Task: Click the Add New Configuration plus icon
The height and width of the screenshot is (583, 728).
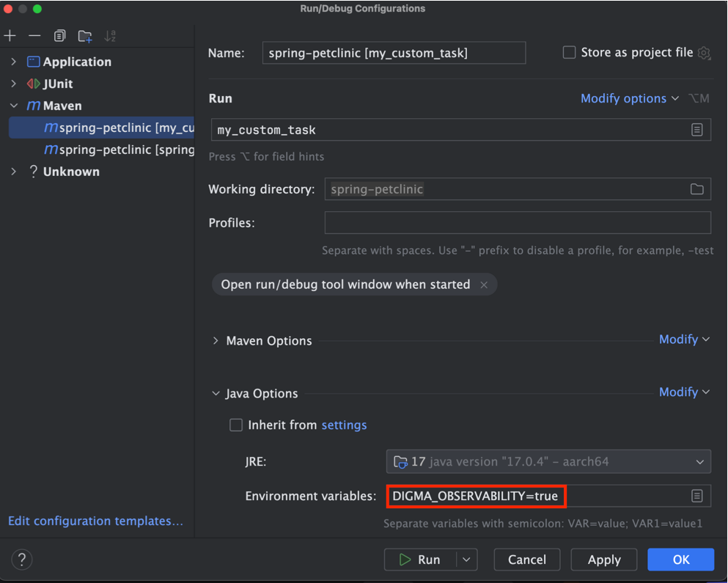Action: tap(10, 36)
